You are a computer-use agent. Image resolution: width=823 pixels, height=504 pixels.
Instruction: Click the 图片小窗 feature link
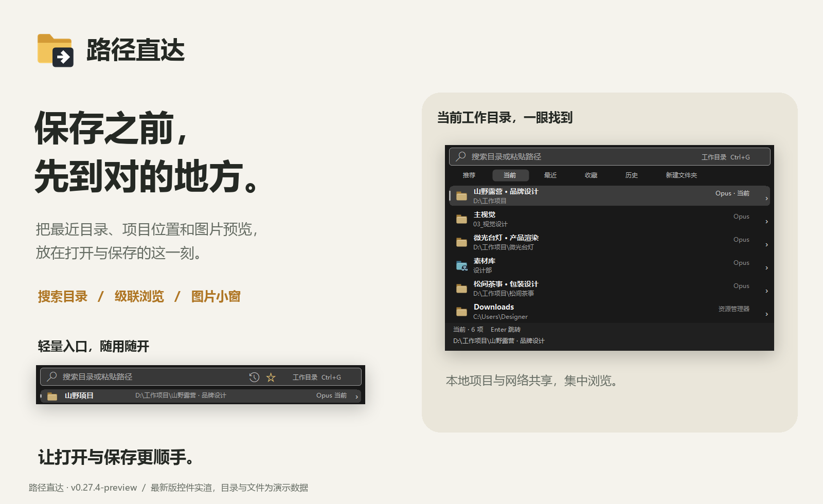[216, 297]
